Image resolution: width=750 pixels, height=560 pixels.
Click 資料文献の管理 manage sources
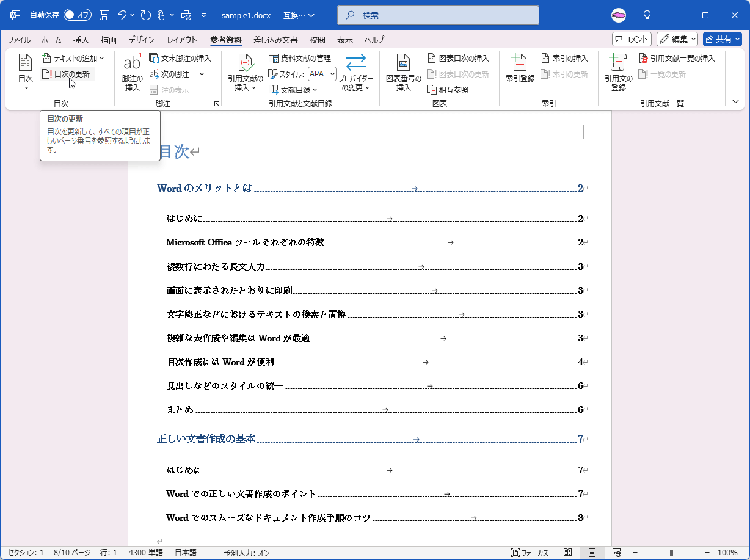(300, 58)
